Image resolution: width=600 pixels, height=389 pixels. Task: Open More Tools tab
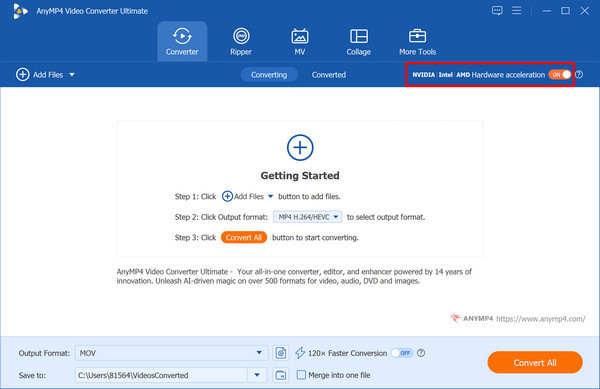coord(417,41)
